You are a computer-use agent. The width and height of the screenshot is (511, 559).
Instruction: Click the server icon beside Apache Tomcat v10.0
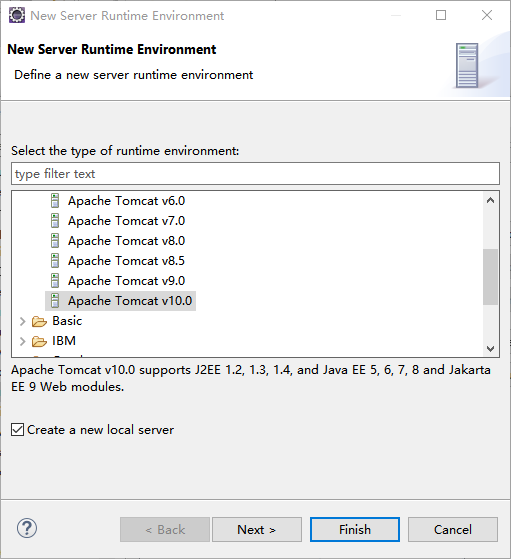pos(55,301)
